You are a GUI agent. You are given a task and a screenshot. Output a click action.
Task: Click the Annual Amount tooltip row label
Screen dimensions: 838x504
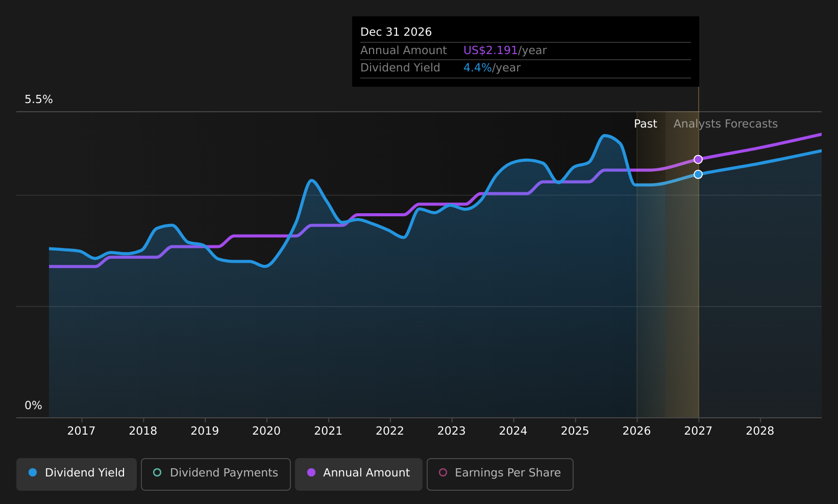pyautogui.click(x=404, y=51)
